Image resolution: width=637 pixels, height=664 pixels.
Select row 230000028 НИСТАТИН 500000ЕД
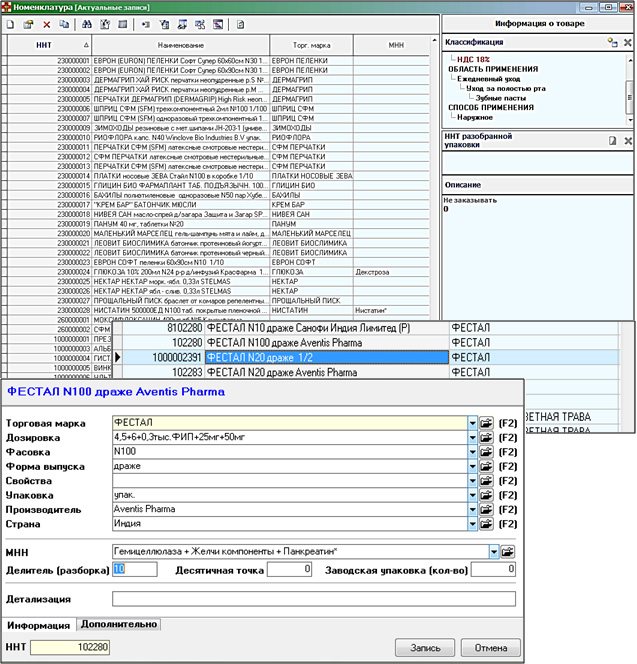[218, 310]
